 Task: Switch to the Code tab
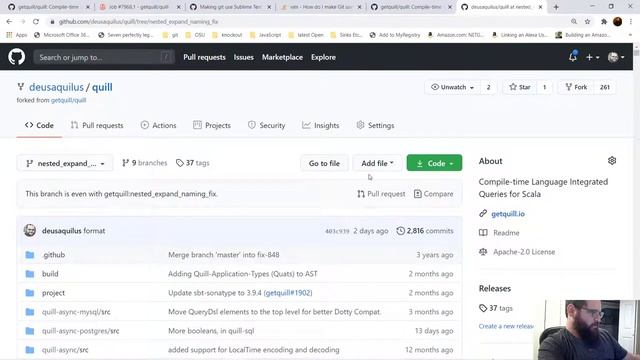[x=39, y=125]
